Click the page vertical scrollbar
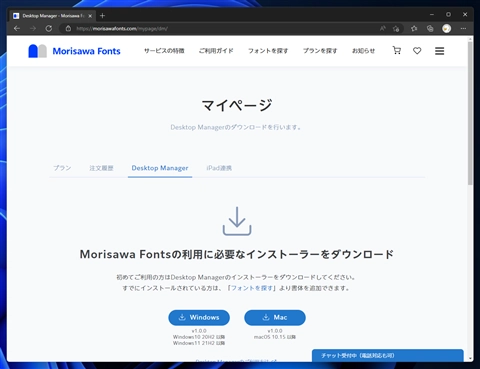This screenshot has width=480, height=369. coord(470,113)
